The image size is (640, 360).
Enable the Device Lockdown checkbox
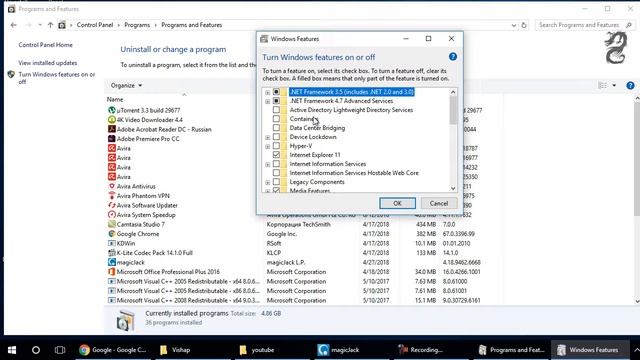tap(276, 137)
